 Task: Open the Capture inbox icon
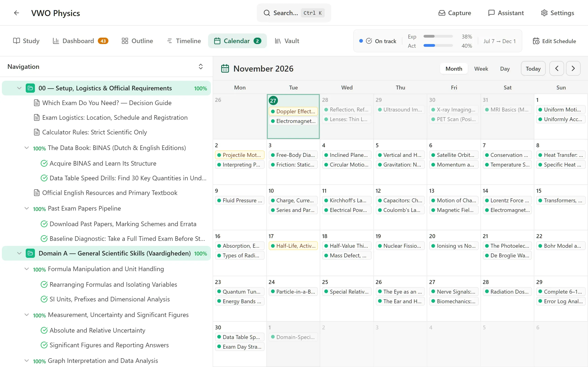pyautogui.click(x=442, y=13)
